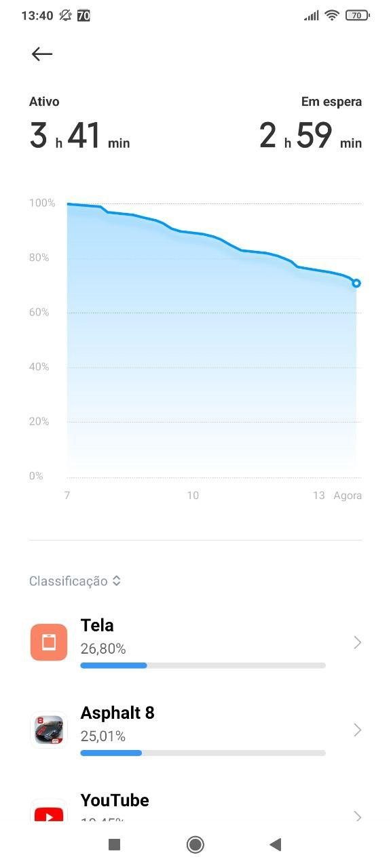Tap the Ativo 3 h 41 min label
Image resolution: width=391 pixels, height=868 pixels.
click(x=79, y=124)
